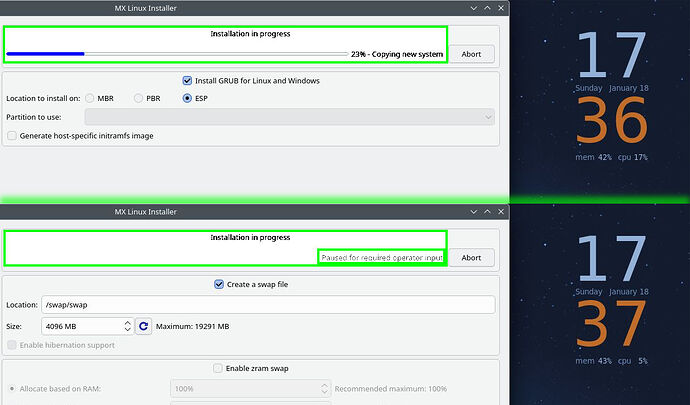The height and width of the screenshot is (405, 690).
Task: Click the swap Size 4096 MB stepper arrows
Action: pyautogui.click(x=128, y=326)
